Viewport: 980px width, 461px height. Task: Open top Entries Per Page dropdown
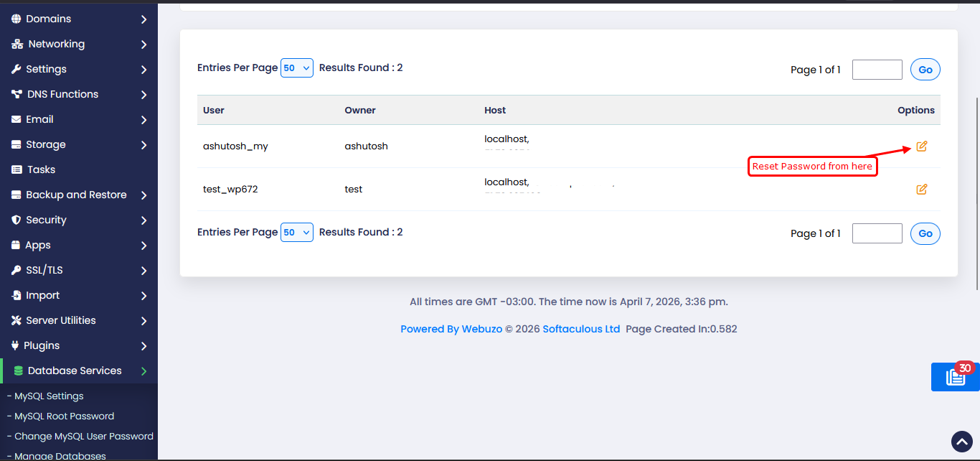(x=297, y=68)
